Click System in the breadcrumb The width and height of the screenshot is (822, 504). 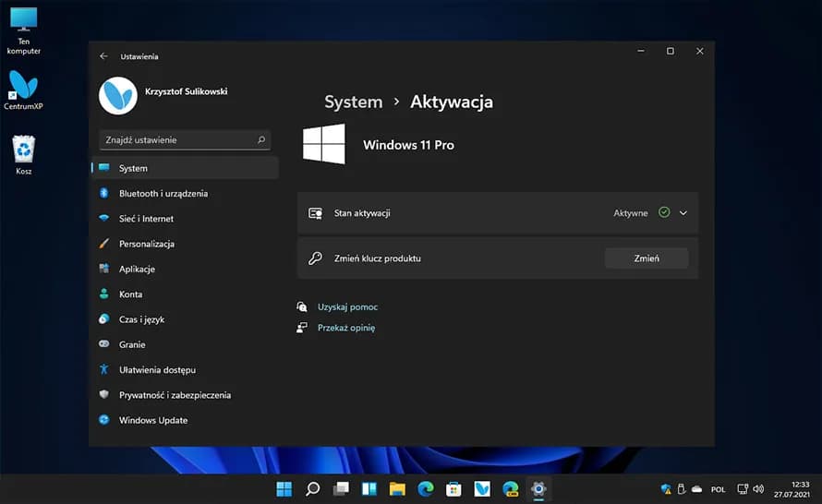[353, 102]
